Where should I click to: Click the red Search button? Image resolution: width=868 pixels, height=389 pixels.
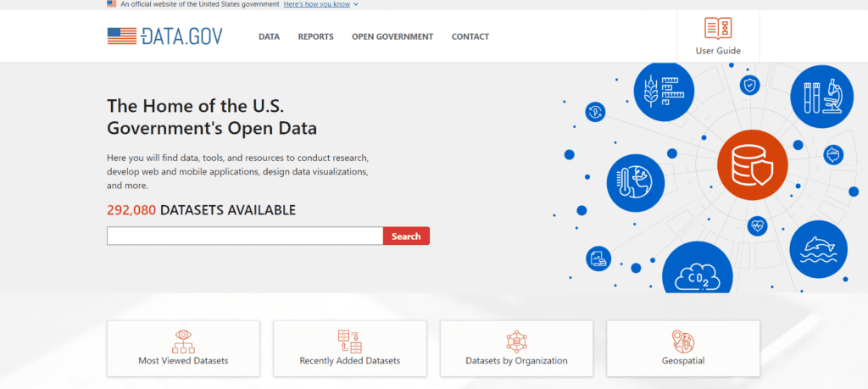point(406,236)
